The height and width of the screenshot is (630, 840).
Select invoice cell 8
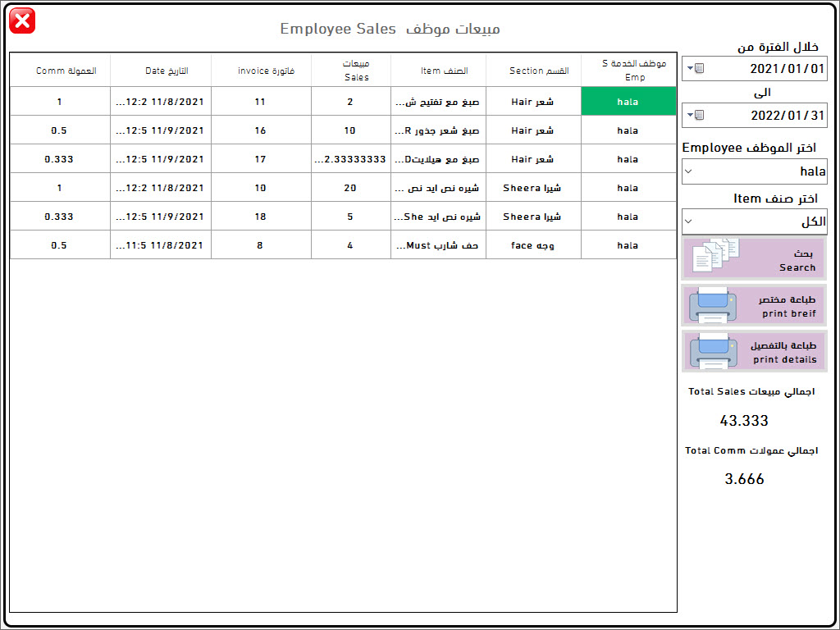262,245
